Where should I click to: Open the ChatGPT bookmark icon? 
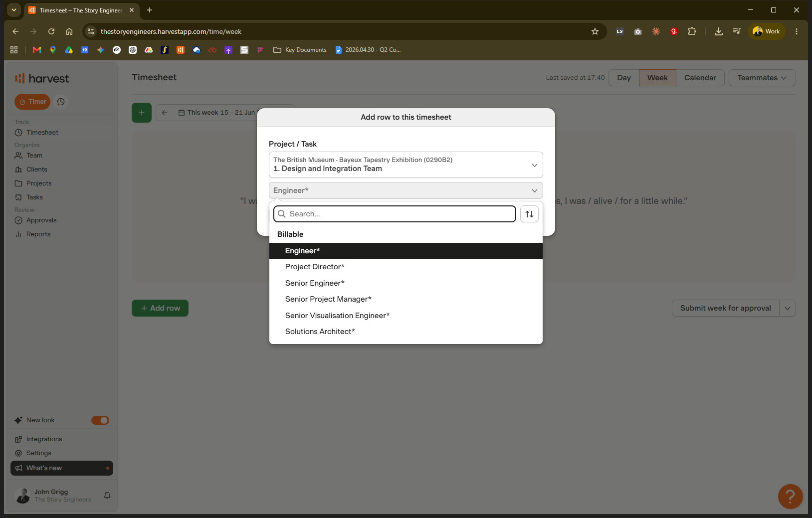[133, 50]
